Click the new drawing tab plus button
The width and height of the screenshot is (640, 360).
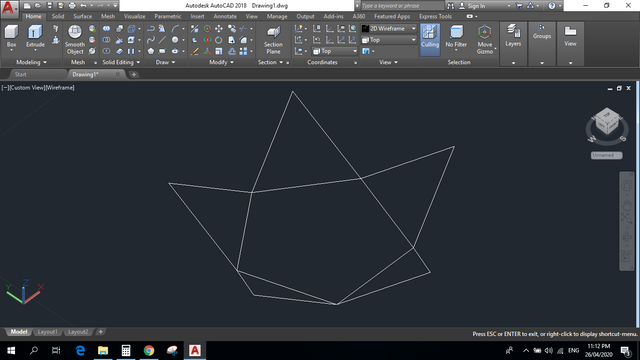coord(133,74)
